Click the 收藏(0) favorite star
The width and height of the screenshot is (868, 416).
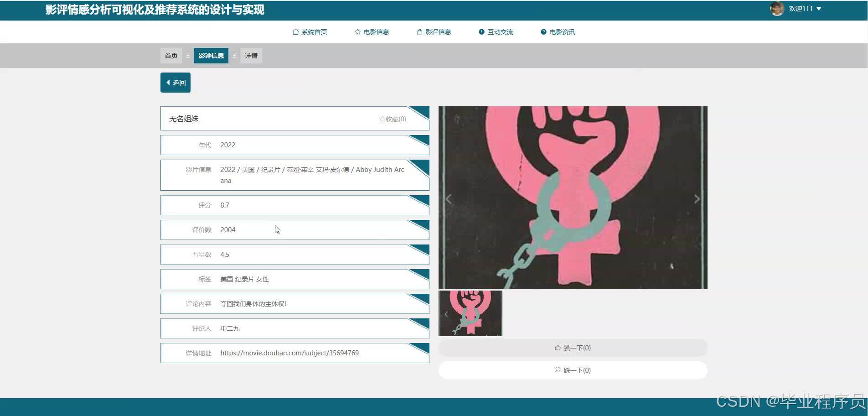pyautogui.click(x=393, y=119)
